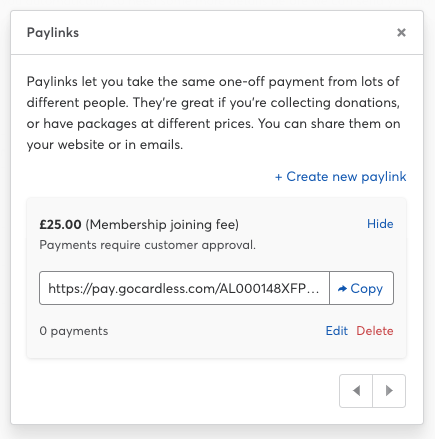This screenshot has height=439, width=435.
Task: Click the 0 payments count
Action: click(x=74, y=331)
